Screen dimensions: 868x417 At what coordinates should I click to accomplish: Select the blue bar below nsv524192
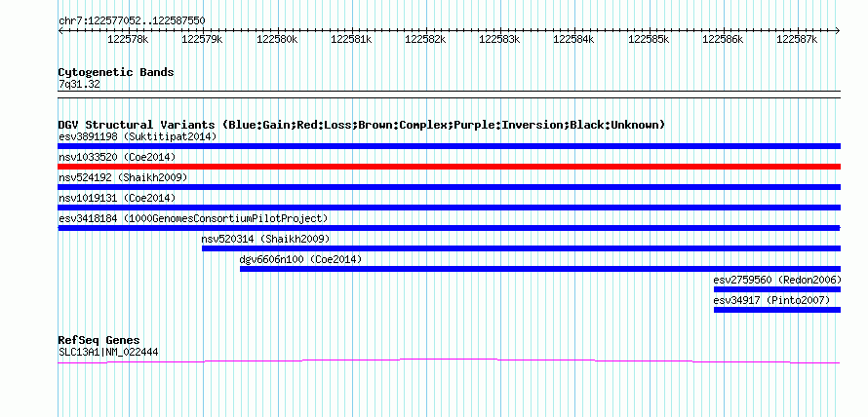point(450,187)
